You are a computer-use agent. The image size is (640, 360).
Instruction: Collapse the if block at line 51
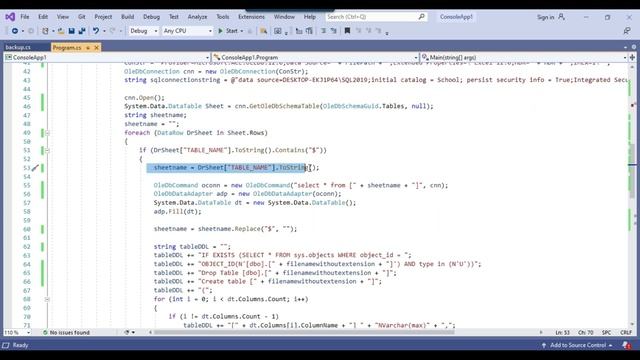point(47,151)
